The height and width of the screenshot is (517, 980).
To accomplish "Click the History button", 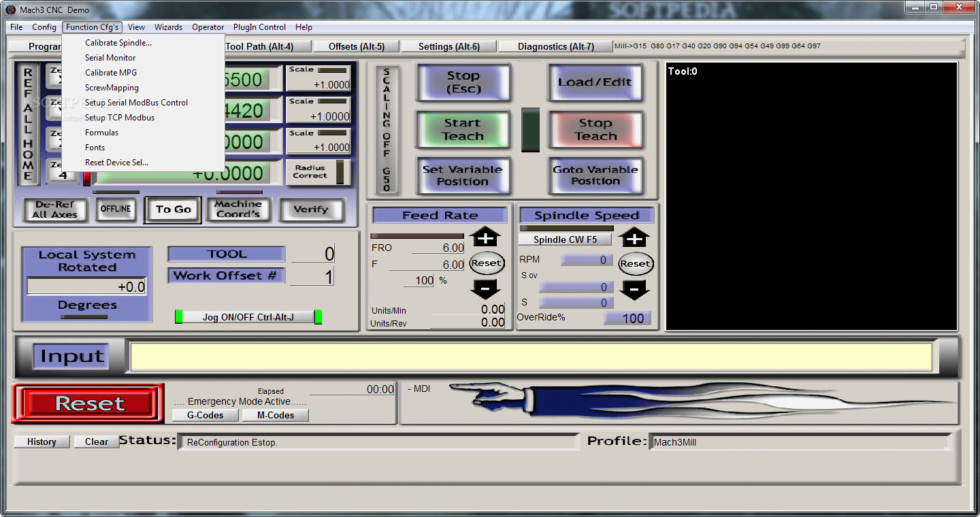I will (x=42, y=441).
